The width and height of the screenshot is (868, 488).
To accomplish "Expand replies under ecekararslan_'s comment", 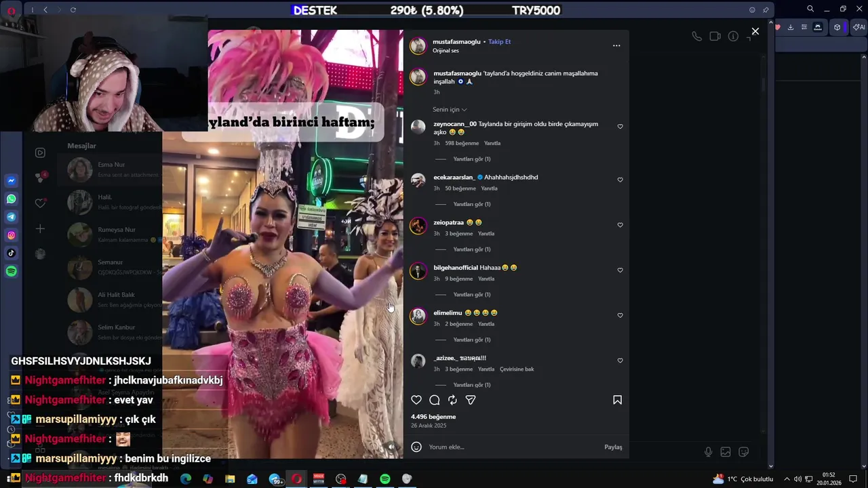I will pyautogui.click(x=471, y=204).
